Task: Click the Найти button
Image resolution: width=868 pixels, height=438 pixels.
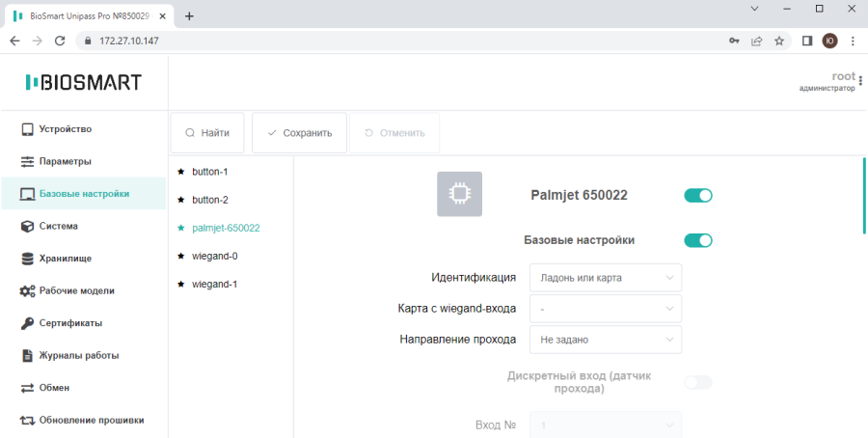Action: pyautogui.click(x=207, y=133)
